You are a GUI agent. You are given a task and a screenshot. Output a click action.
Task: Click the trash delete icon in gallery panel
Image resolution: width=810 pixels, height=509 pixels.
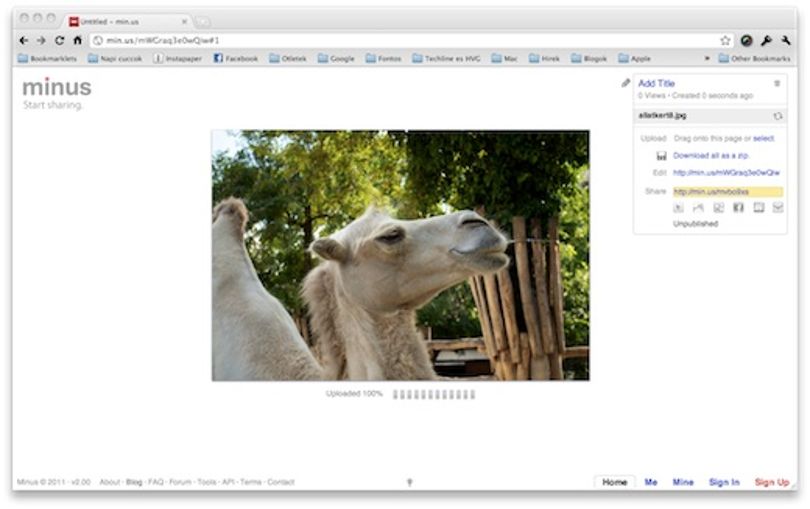[776, 83]
